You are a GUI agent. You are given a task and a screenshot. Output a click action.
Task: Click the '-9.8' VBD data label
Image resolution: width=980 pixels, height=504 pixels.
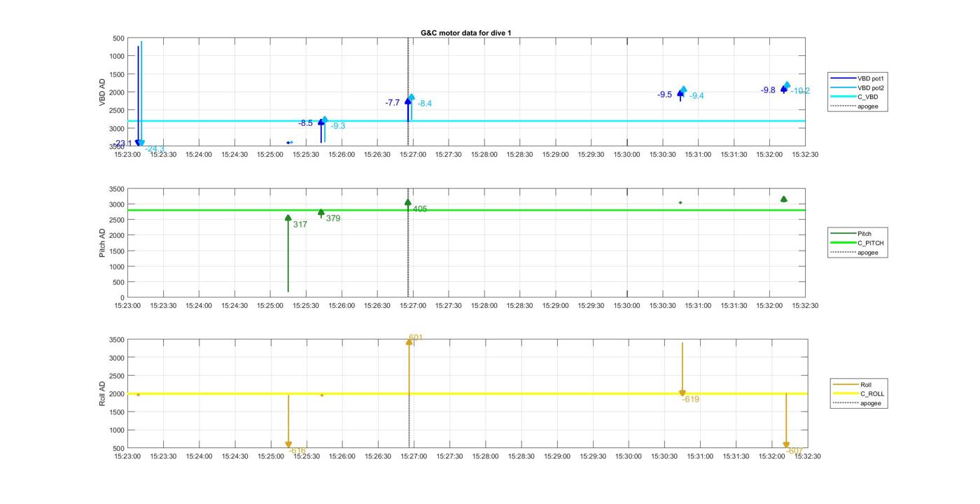click(768, 90)
